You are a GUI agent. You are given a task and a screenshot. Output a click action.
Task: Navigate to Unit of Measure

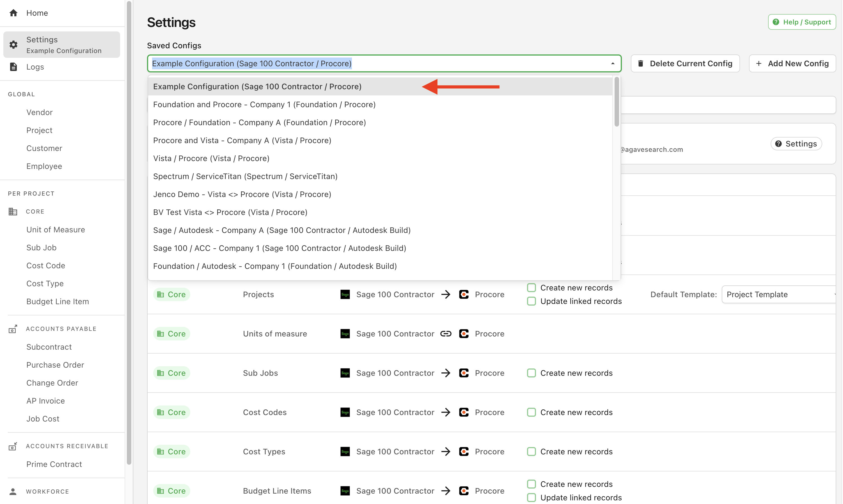coord(56,230)
